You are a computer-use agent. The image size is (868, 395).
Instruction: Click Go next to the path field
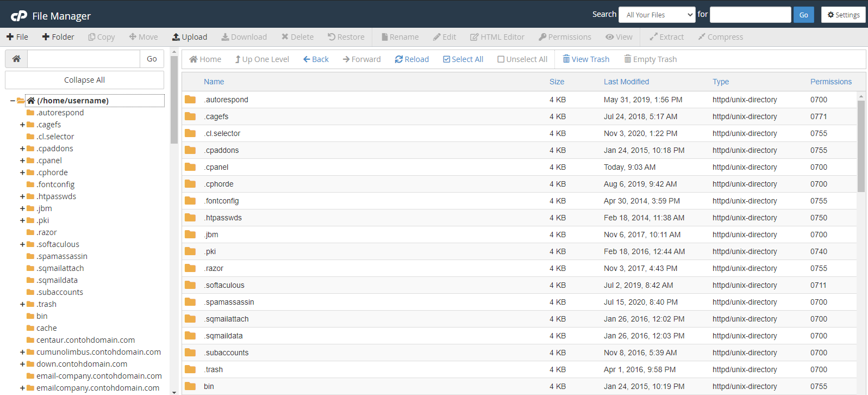(x=152, y=59)
